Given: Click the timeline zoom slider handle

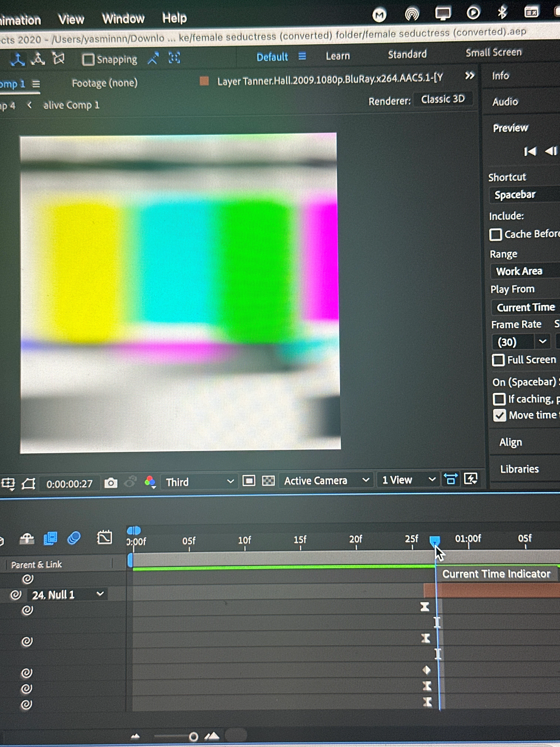Looking at the screenshot, I should coord(193,736).
